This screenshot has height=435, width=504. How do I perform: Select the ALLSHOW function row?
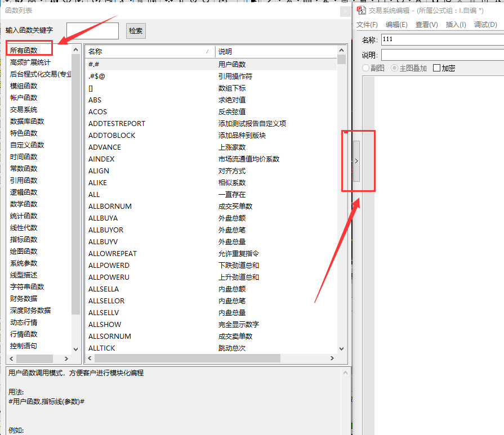[x=211, y=325]
